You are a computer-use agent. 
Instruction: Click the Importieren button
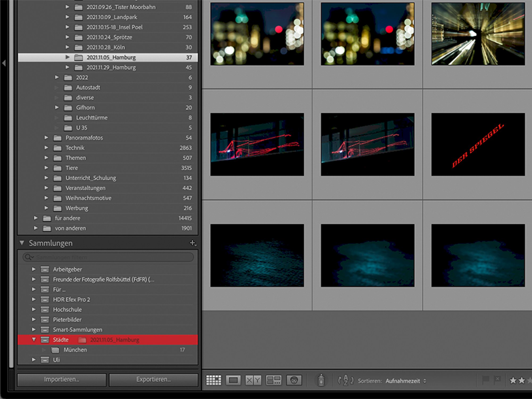[x=62, y=380]
